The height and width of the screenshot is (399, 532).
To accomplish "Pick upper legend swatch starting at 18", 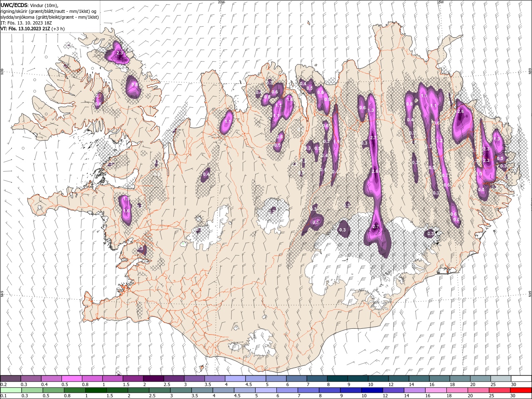I will pyautogui.click(x=460, y=379).
